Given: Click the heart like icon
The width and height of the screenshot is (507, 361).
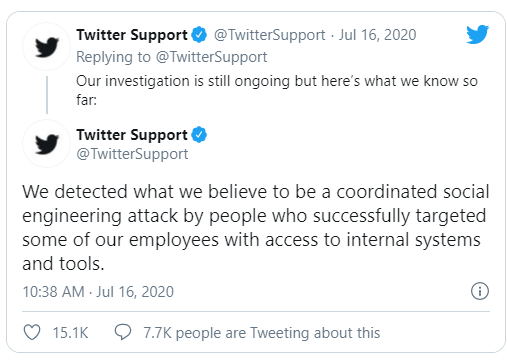Looking at the screenshot, I should [x=32, y=332].
